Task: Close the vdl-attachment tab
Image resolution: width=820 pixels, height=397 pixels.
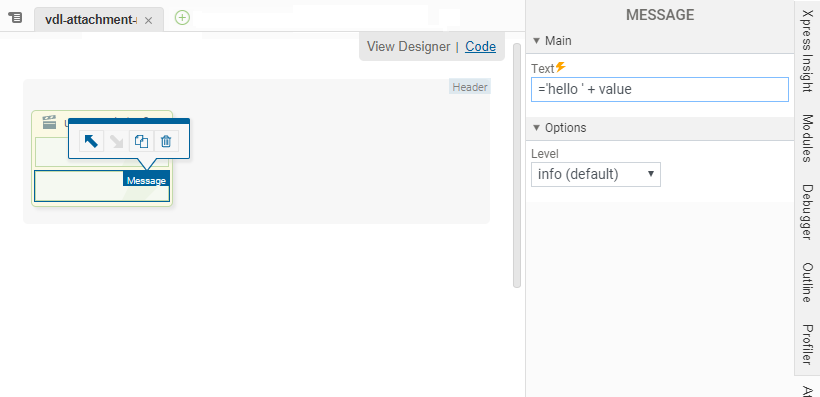Action: 149,20
